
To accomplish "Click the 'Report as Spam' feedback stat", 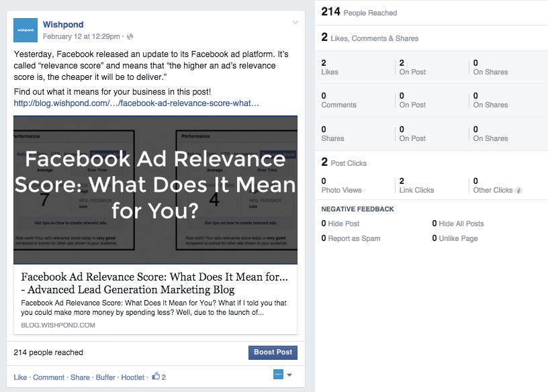I will pyautogui.click(x=351, y=238).
